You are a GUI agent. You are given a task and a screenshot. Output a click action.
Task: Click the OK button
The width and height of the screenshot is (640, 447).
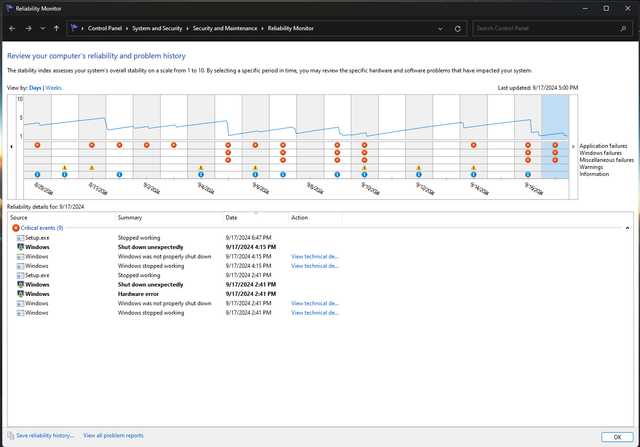617,437
